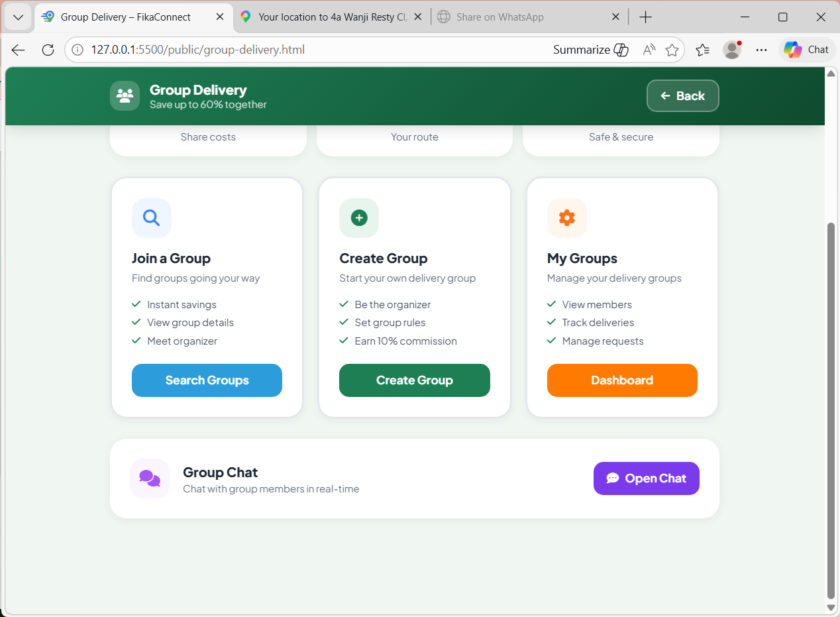Click the browser address bar URL
Viewport: 840px width, 617px height.
pos(198,50)
